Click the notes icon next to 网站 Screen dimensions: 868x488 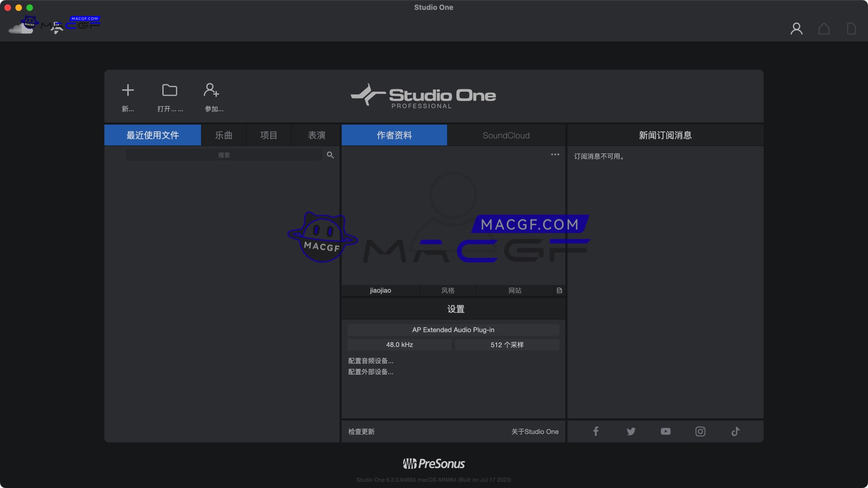click(559, 290)
